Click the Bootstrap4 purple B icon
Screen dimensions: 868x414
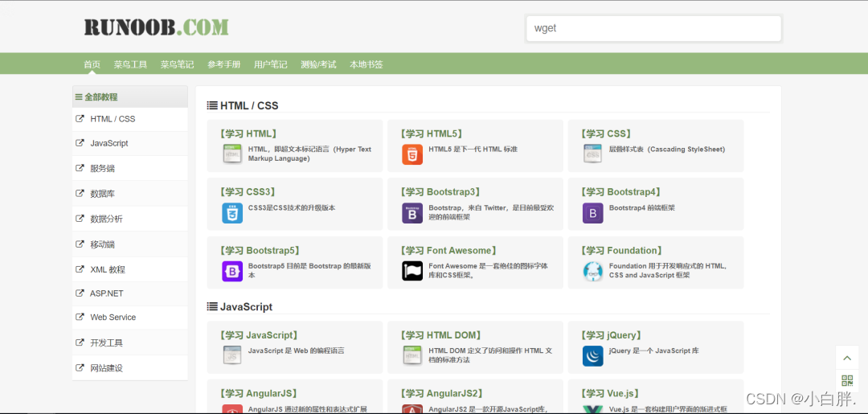tap(593, 213)
